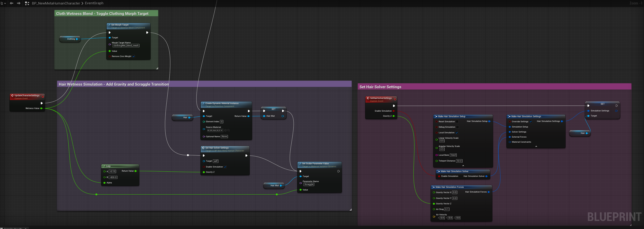This screenshot has height=229, width=644.
Task: Click resize handle of Hair Wetness comment
Action: (351, 210)
